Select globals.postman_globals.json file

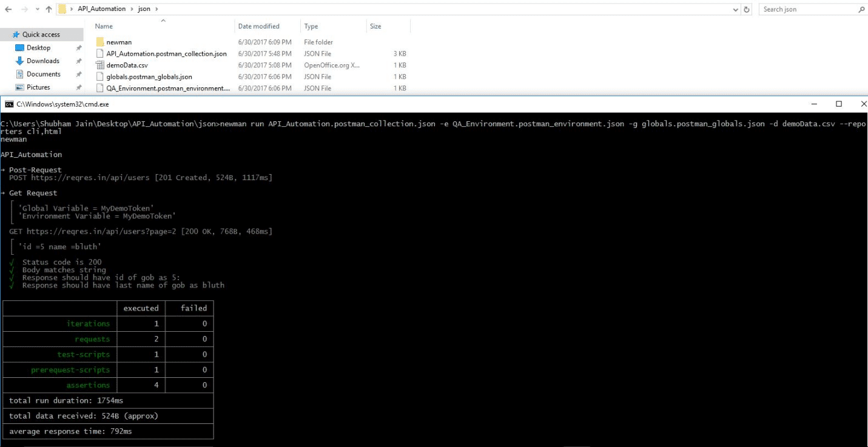(149, 76)
